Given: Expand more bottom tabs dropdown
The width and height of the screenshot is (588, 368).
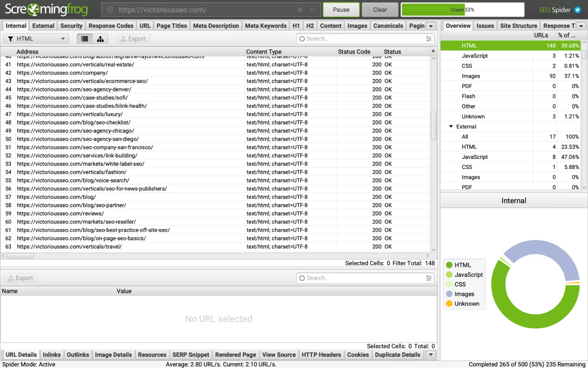Looking at the screenshot, I should (x=431, y=354).
